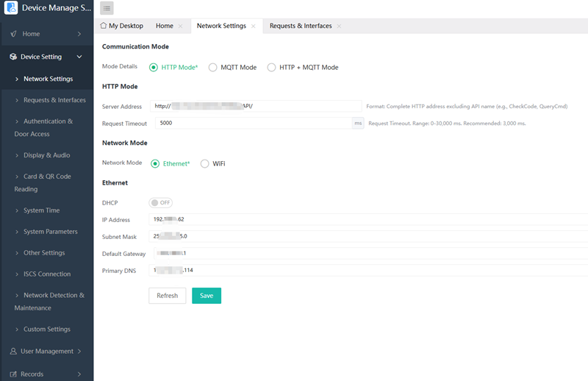Click the Server Address format hint text
The image size is (588, 381).
(467, 107)
